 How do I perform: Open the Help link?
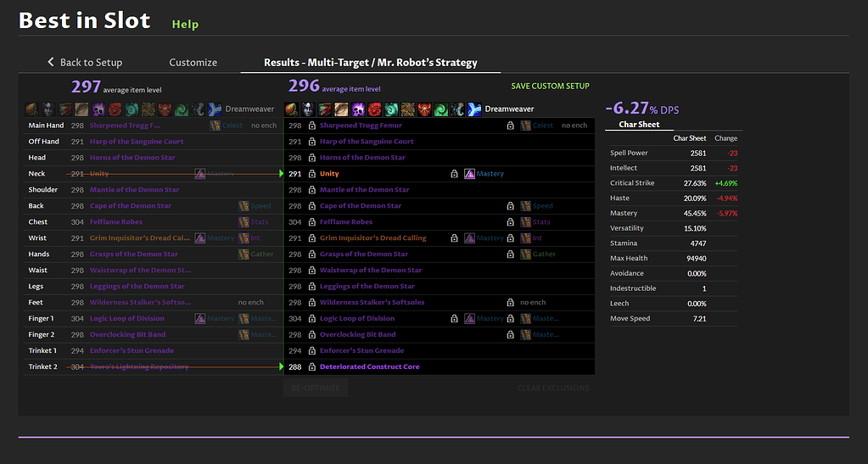tap(185, 24)
